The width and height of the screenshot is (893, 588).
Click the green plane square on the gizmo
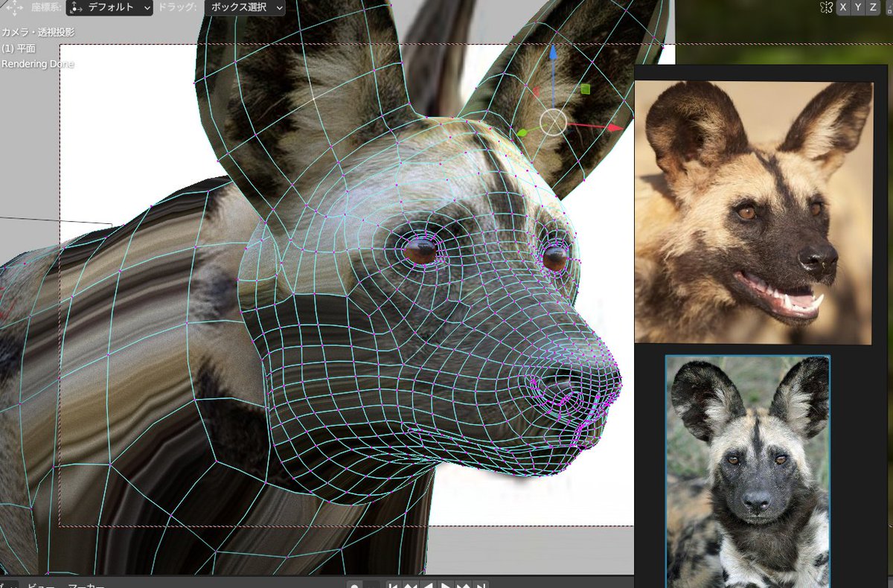586,89
